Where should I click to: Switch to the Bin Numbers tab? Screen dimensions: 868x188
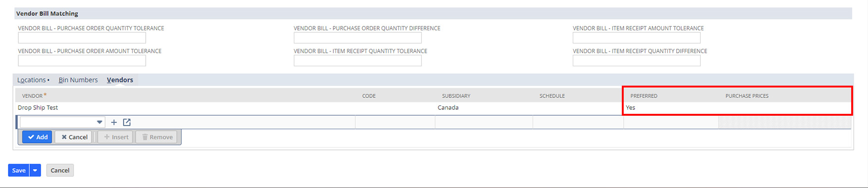78,80
